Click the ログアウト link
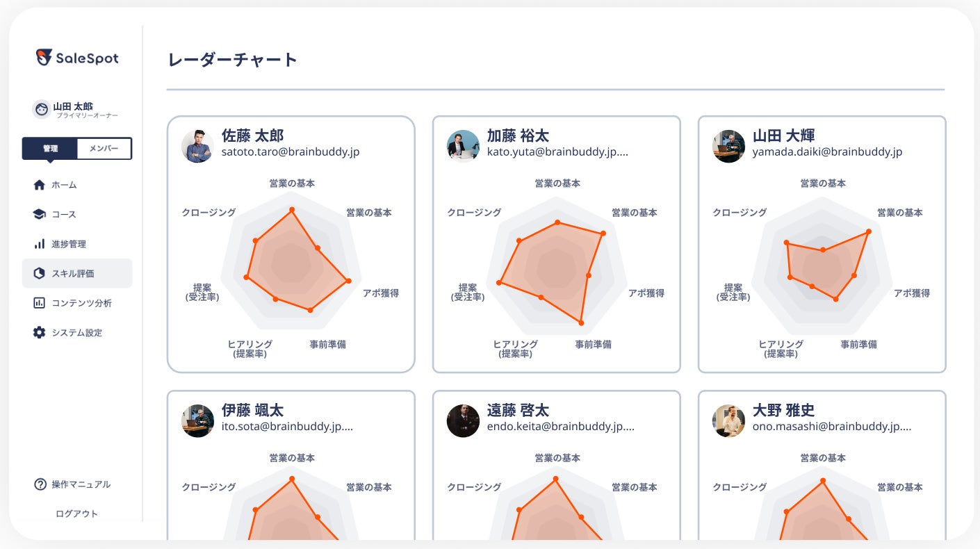980x549 pixels. coord(76,514)
